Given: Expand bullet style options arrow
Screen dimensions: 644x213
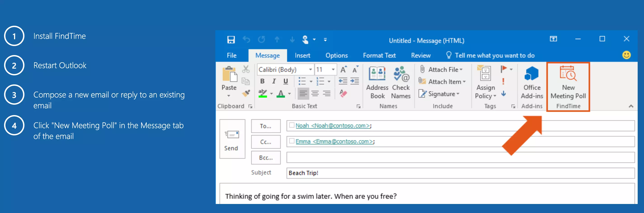Looking at the screenshot, I should click(x=311, y=81).
